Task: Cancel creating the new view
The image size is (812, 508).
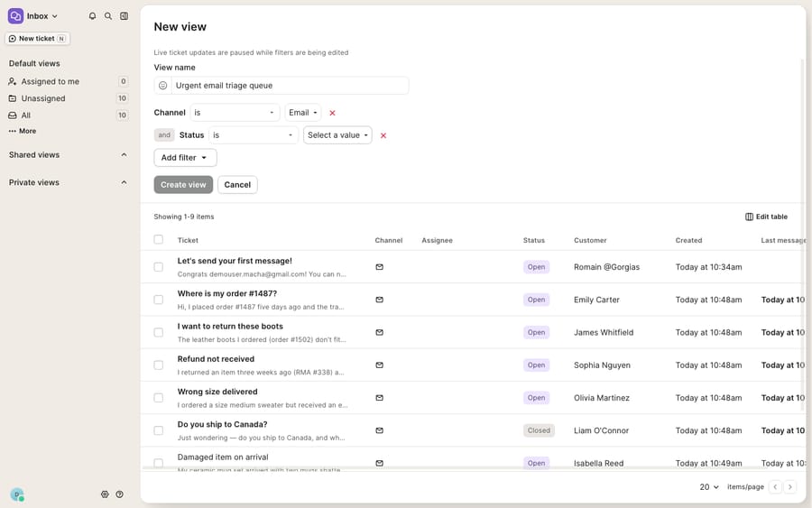Action: (x=237, y=185)
